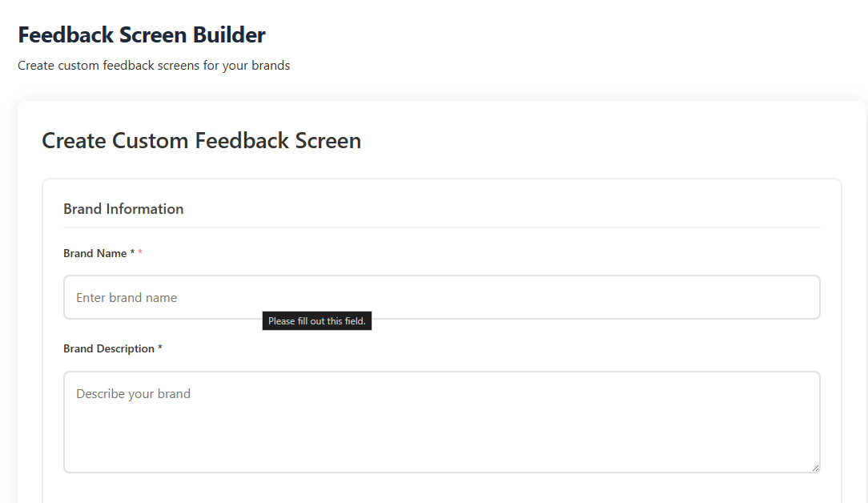
Task: Click the Brand Description textarea resize handle
Action: tap(815, 468)
